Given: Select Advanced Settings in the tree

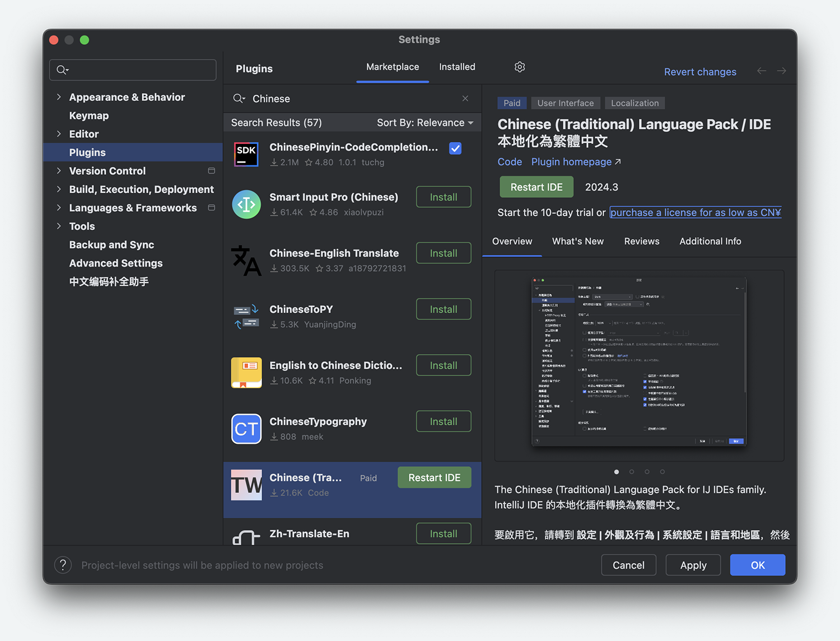Looking at the screenshot, I should click(116, 263).
